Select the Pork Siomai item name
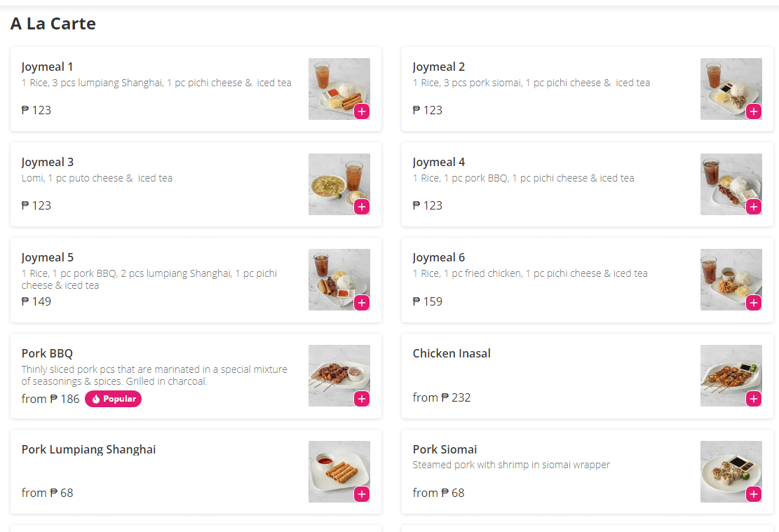 coord(445,449)
